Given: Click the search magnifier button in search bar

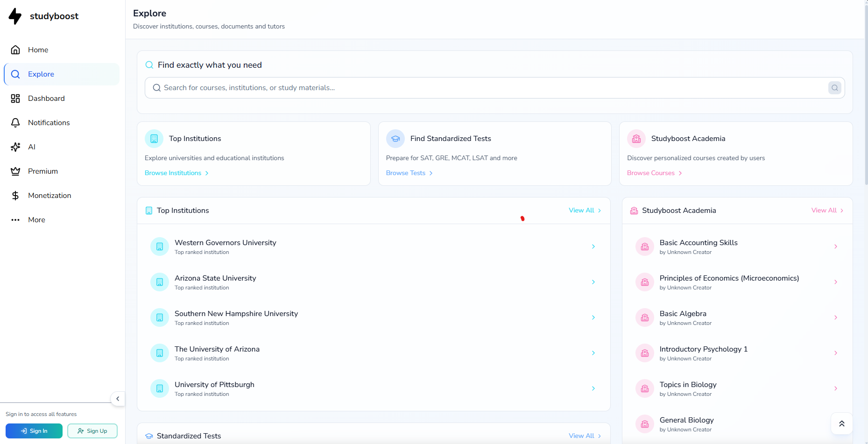Looking at the screenshot, I should 834,88.
